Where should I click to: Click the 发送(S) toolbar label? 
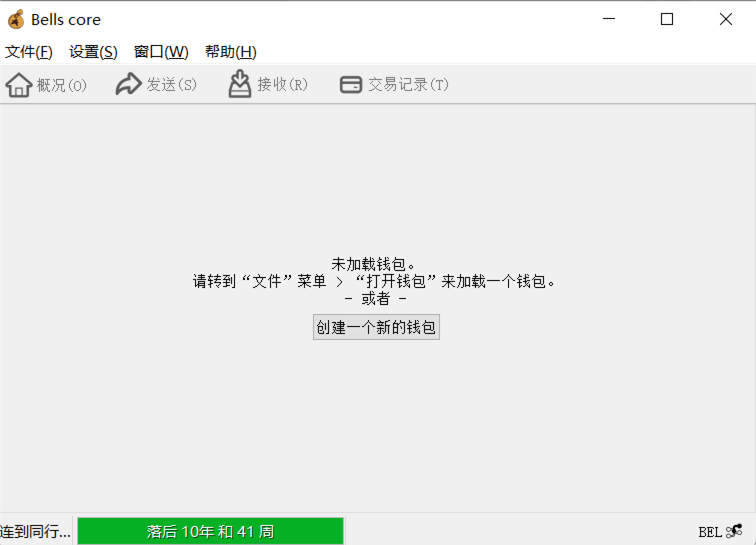tap(170, 84)
